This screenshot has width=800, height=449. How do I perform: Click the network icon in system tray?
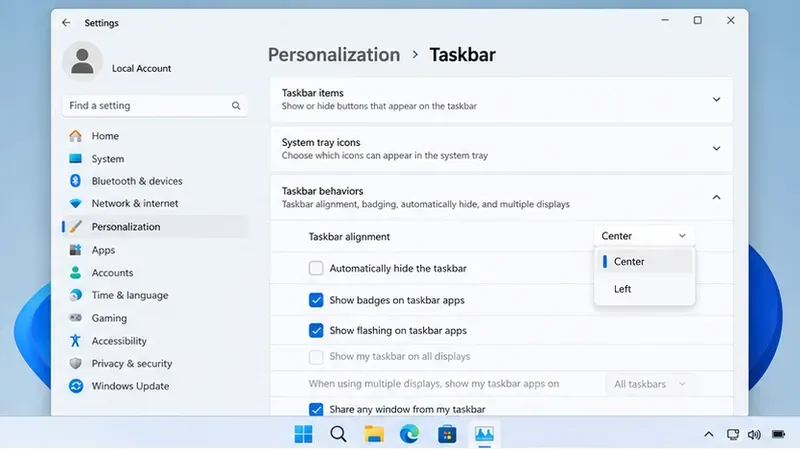733,435
